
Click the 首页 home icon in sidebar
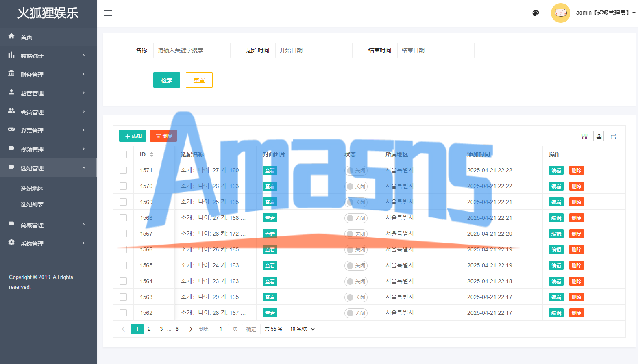click(x=11, y=36)
